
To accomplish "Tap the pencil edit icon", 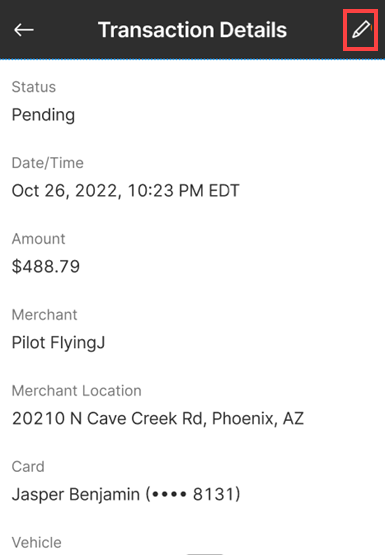I will tap(361, 29).
